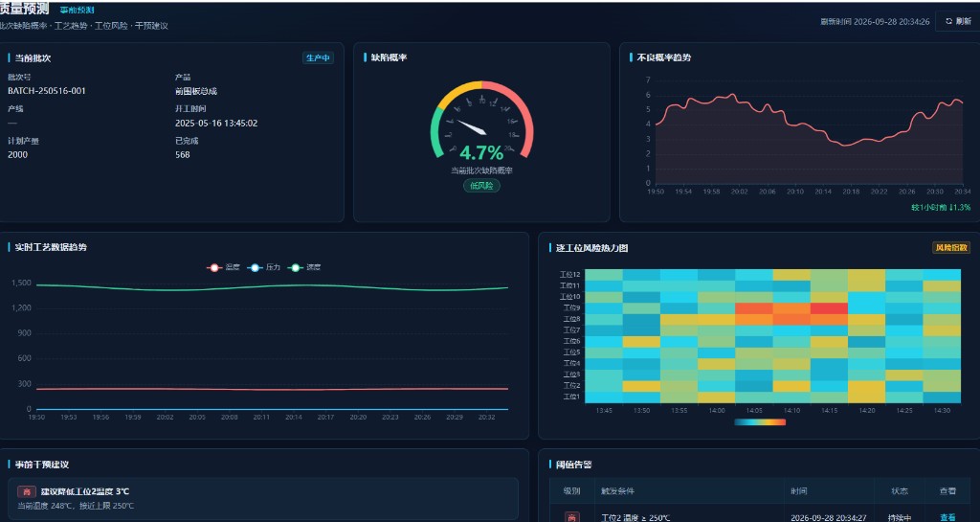The width and height of the screenshot is (980, 522).
Task: Click the 时间 column header in alarm table
Action: click(799, 491)
